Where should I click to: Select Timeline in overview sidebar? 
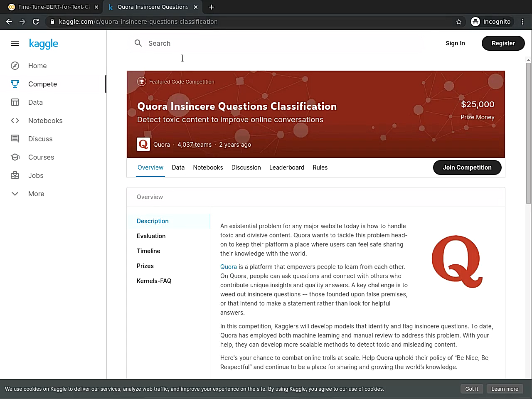pos(148,251)
